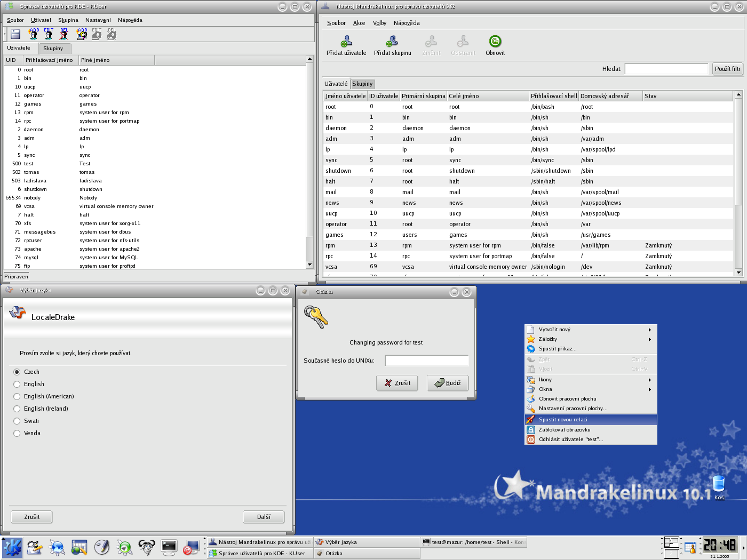Open the KDE K menu launcher
This screenshot has width=747, height=560.
point(12,548)
